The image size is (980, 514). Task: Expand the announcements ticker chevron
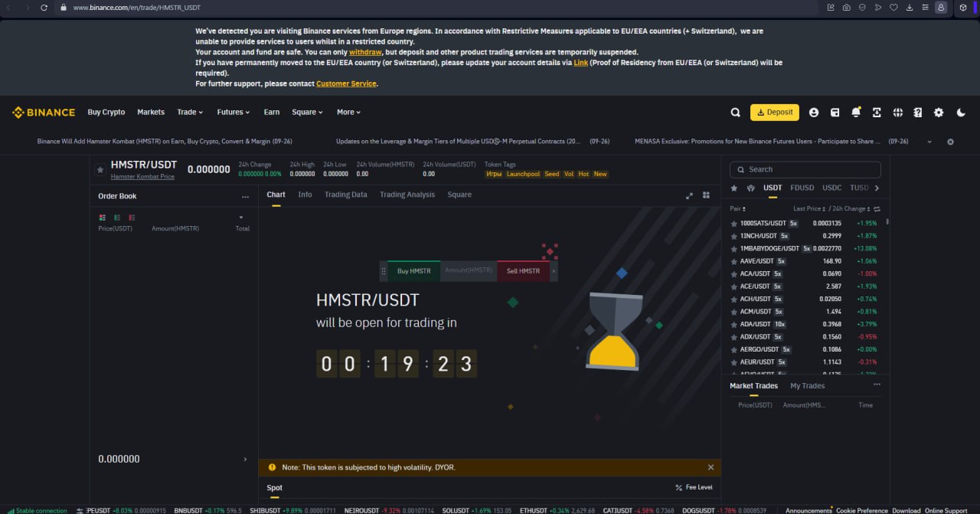[929, 142]
